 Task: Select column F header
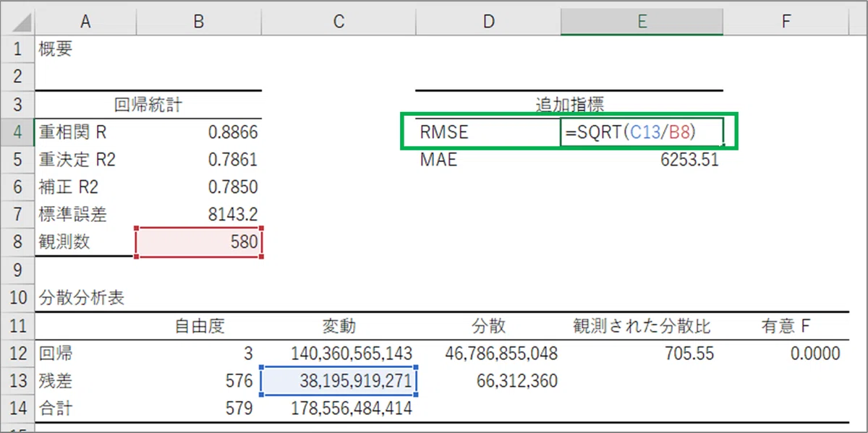pyautogui.click(x=786, y=22)
